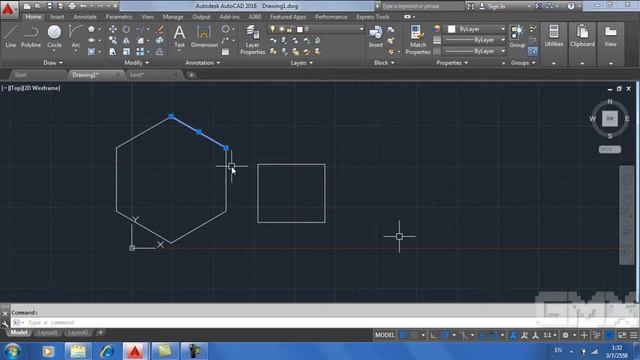Viewport: 640px width, 360px height.
Task: Add a new drawing tab with plus
Action: pyautogui.click(x=191, y=75)
